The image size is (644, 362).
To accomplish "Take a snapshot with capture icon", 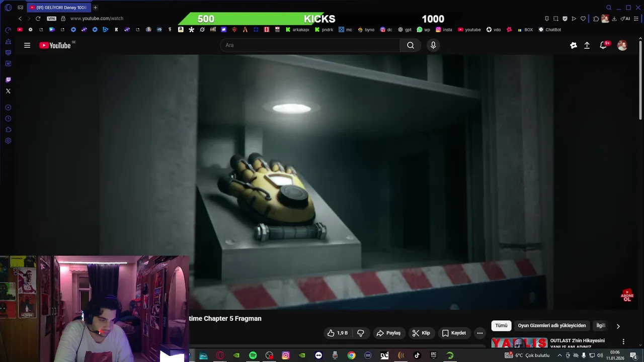I will [556, 19].
